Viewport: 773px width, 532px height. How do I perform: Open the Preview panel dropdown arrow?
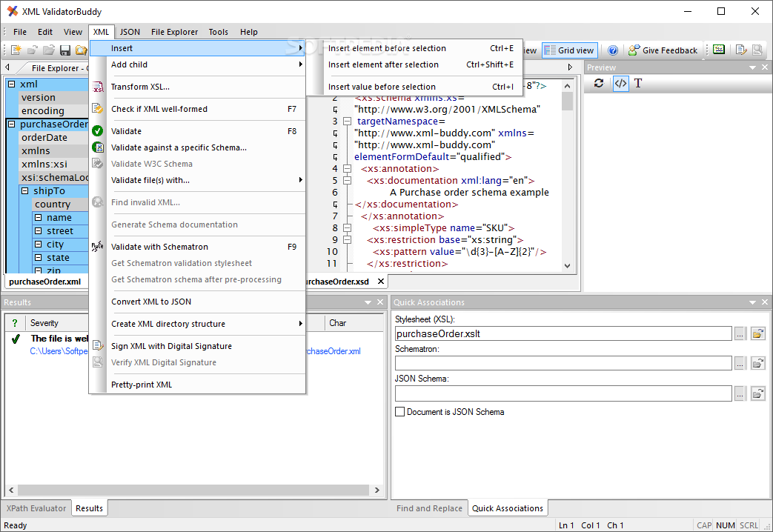pos(752,67)
